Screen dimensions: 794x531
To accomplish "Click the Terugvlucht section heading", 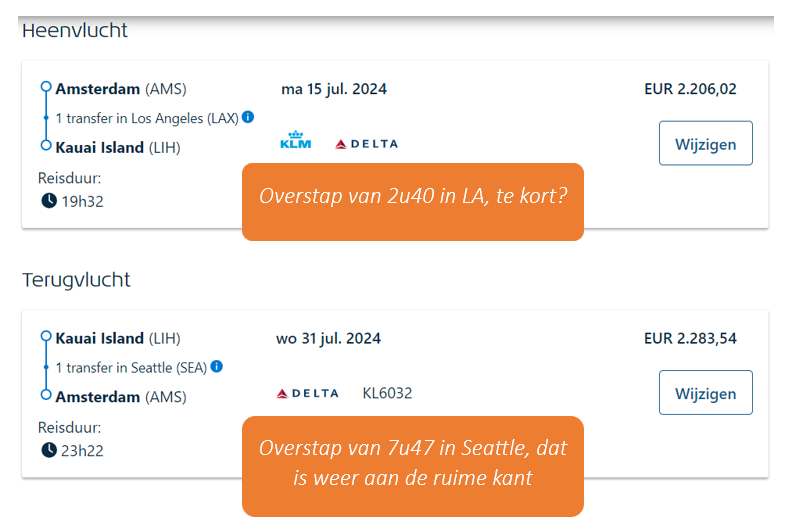I will (76, 280).
